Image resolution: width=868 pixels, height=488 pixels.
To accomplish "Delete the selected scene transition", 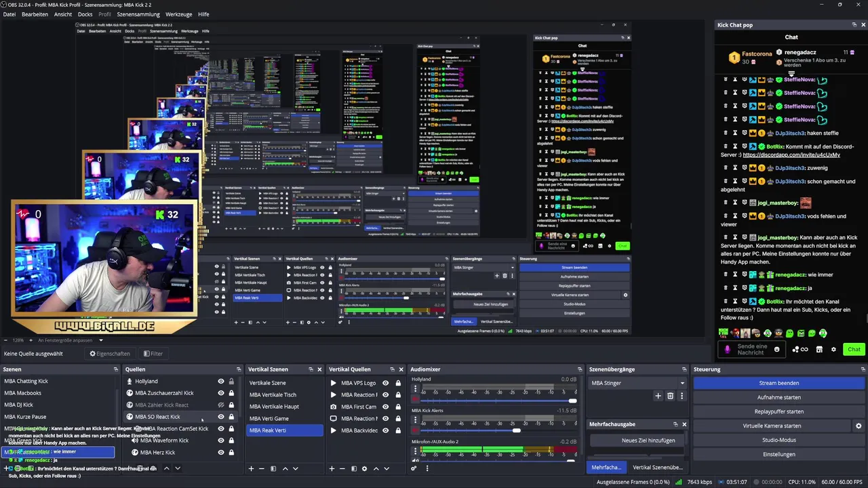I will pyautogui.click(x=671, y=396).
